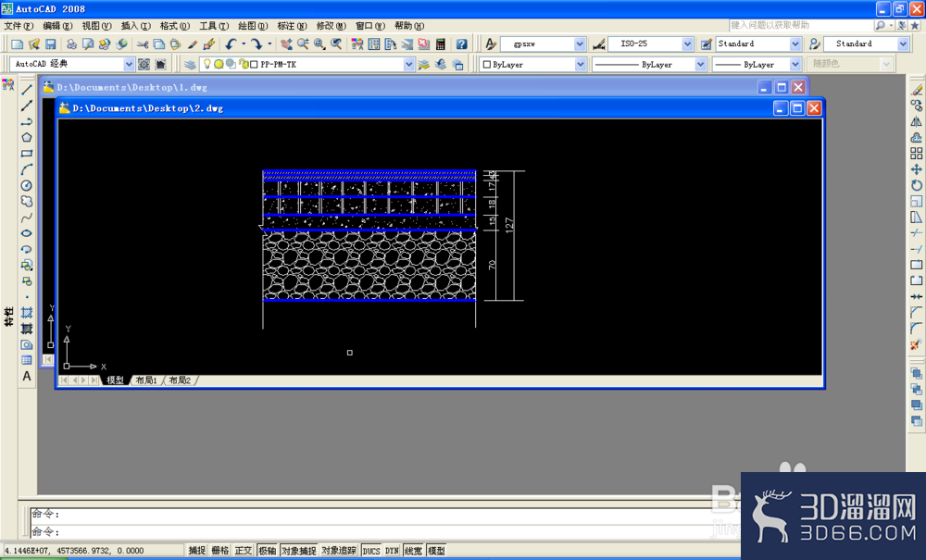Image resolution: width=926 pixels, height=560 pixels.
Task: Click the Move modify tool
Action: pos(916,169)
